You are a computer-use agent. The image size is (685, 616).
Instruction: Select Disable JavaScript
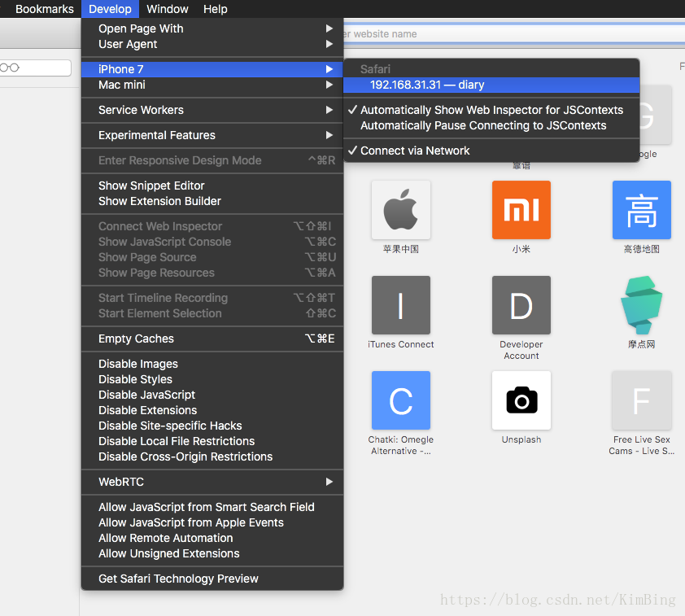(212, 395)
